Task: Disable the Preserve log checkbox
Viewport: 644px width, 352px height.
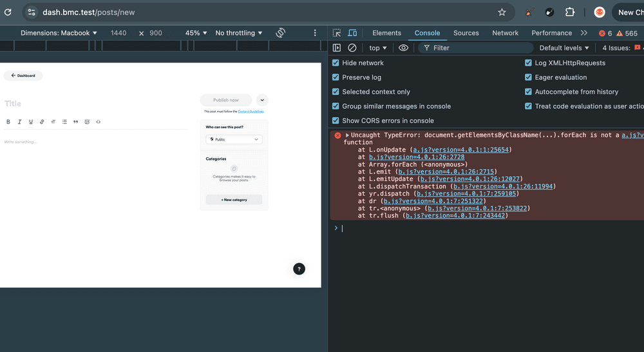Action: click(x=336, y=77)
